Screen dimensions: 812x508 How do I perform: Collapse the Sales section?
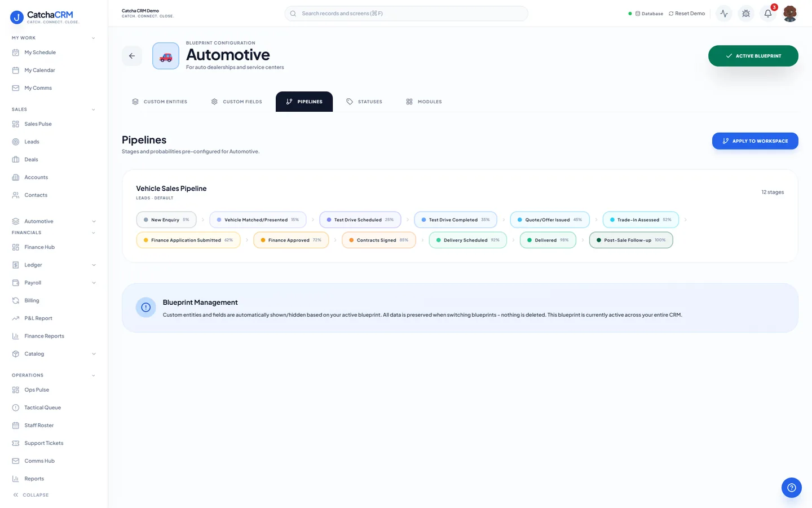pyautogui.click(x=94, y=110)
